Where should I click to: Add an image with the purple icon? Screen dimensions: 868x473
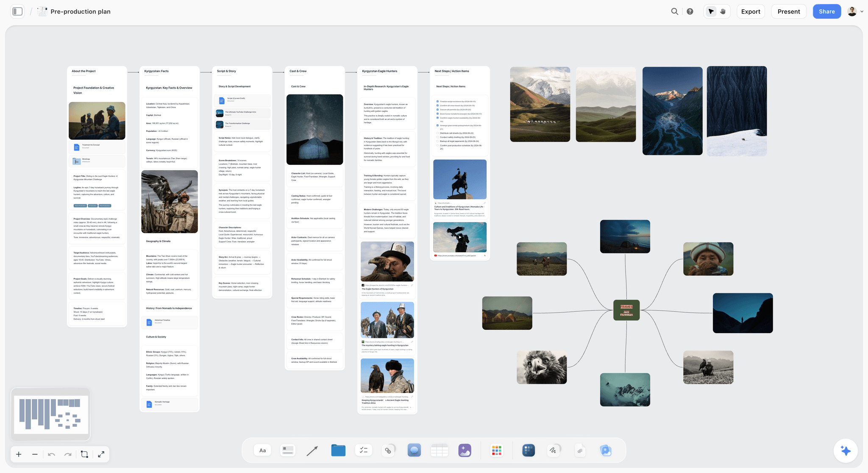(x=465, y=450)
